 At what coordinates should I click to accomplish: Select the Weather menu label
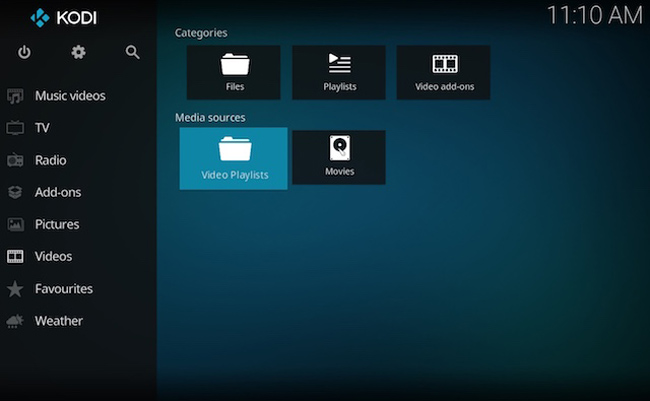tap(59, 321)
